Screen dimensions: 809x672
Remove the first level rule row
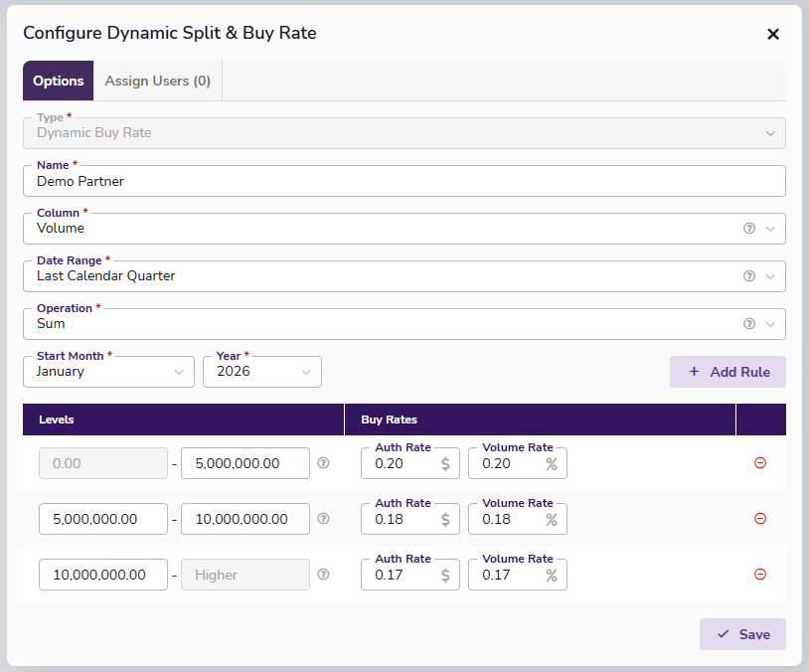[x=760, y=463]
